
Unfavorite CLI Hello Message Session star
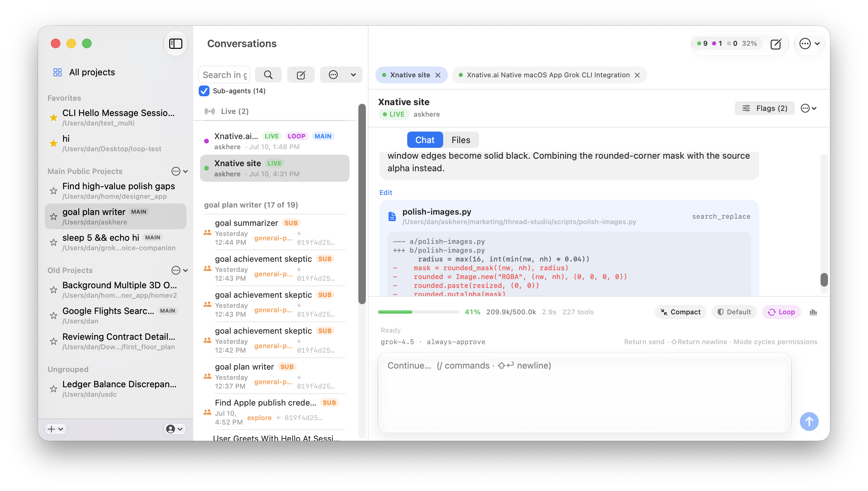click(53, 118)
